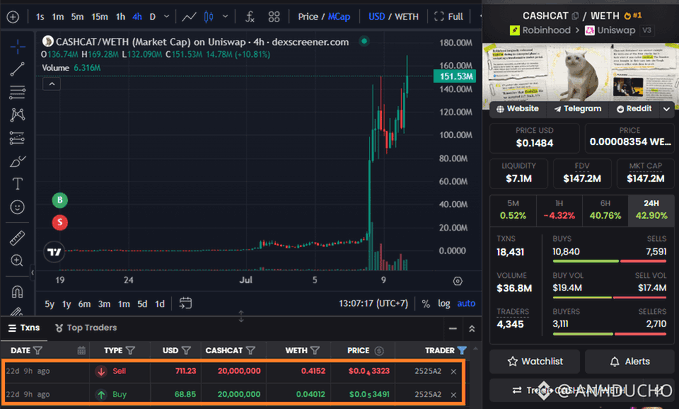Screen dimensions: 679x409
Task: Set chart range to 5d
Action: click(x=142, y=304)
